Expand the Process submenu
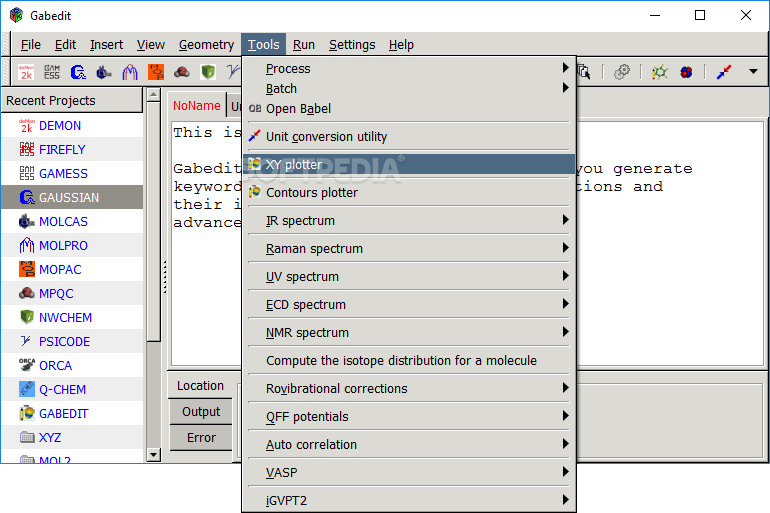 coord(409,69)
